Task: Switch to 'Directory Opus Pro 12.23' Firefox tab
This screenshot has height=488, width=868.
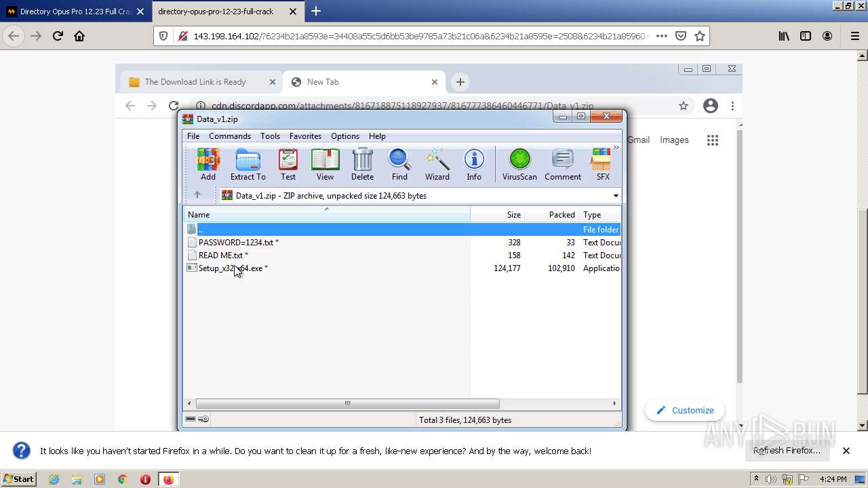Action: [75, 12]
